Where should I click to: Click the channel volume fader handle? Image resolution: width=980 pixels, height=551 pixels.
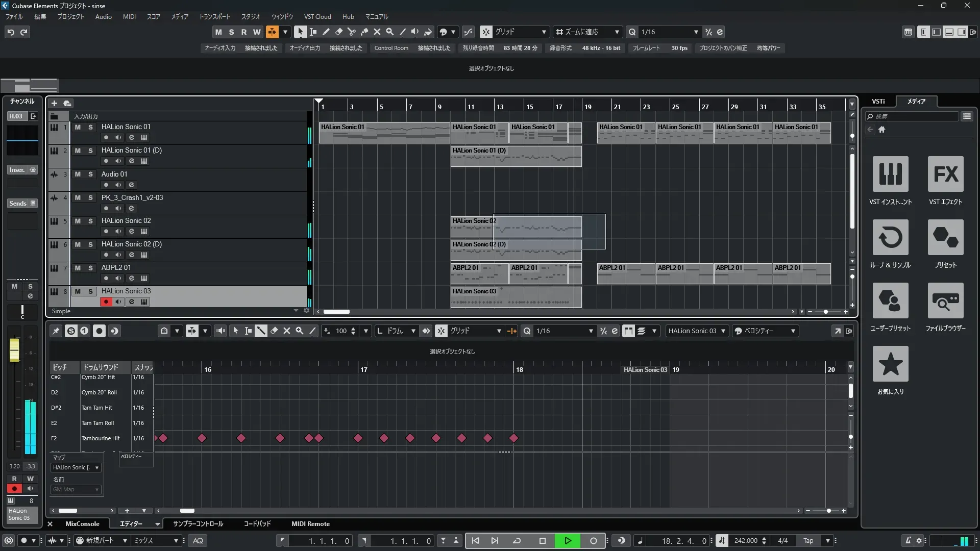14,350
